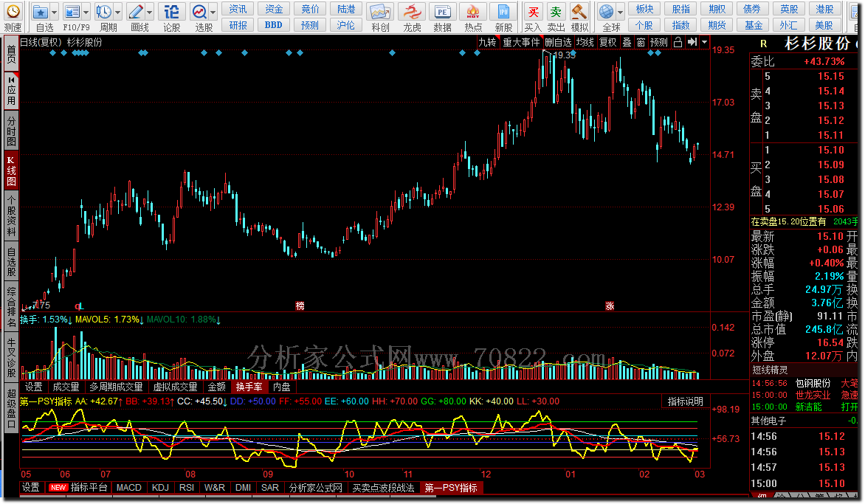Toggle the 预测 forecast on chart toolbar
This screenshot has height=504, width=865.
pos(658,42)
